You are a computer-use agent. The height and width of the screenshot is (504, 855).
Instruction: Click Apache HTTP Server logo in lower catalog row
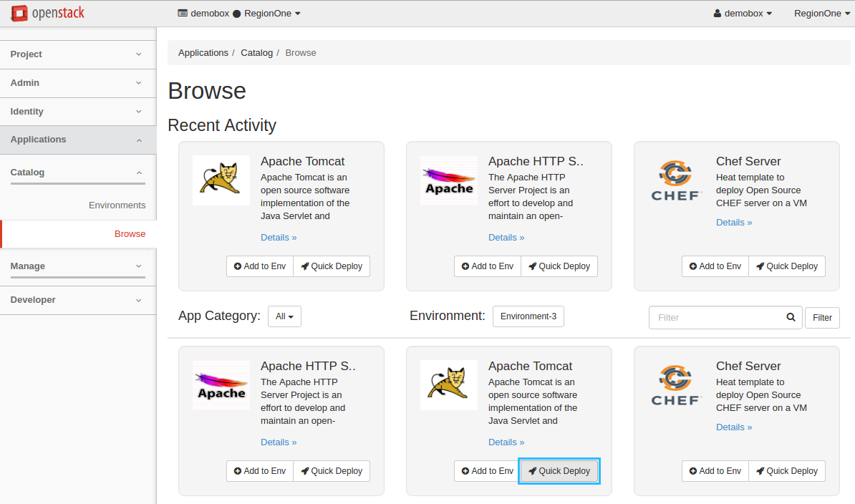pos(221,385)
